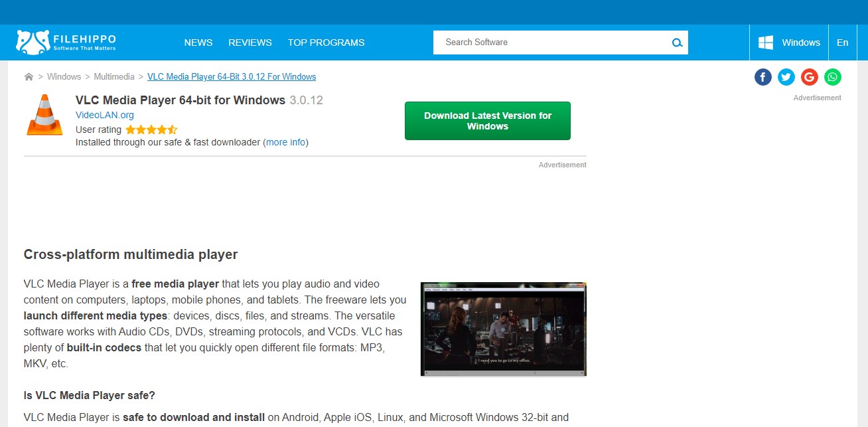Viewport: 868px width, 427px height.
Task: Click the home breadcrumb icon
Action: pyautogui.click(x=29, y=77)
